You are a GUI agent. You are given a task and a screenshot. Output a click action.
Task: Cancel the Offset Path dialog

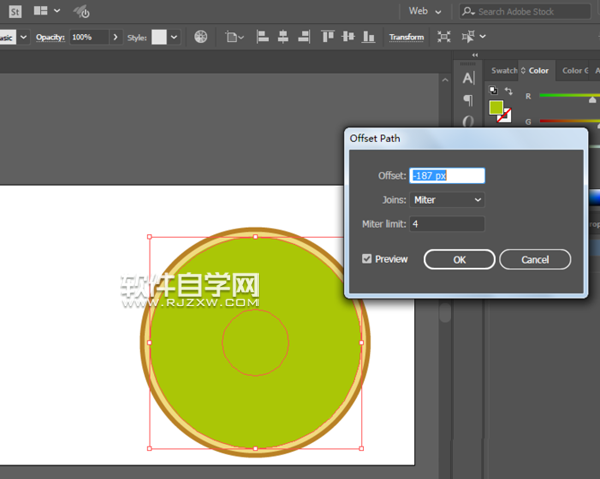click(x=534, y=259)
